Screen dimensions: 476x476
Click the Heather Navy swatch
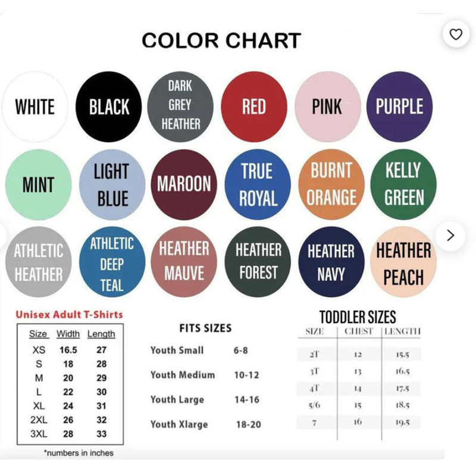coord(331,262)
